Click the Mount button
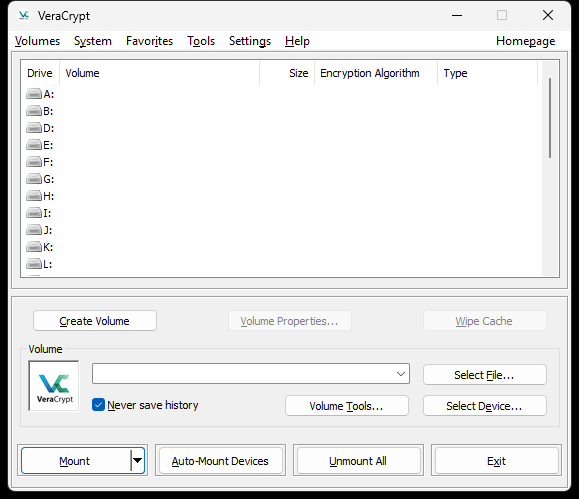 tap(75, 461)
